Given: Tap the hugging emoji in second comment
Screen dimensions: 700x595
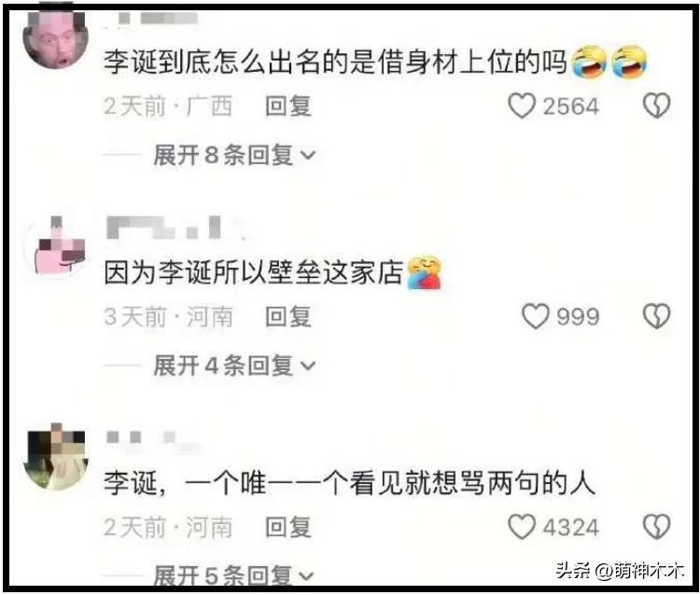Looking at the screenshot, I should 424,272.
